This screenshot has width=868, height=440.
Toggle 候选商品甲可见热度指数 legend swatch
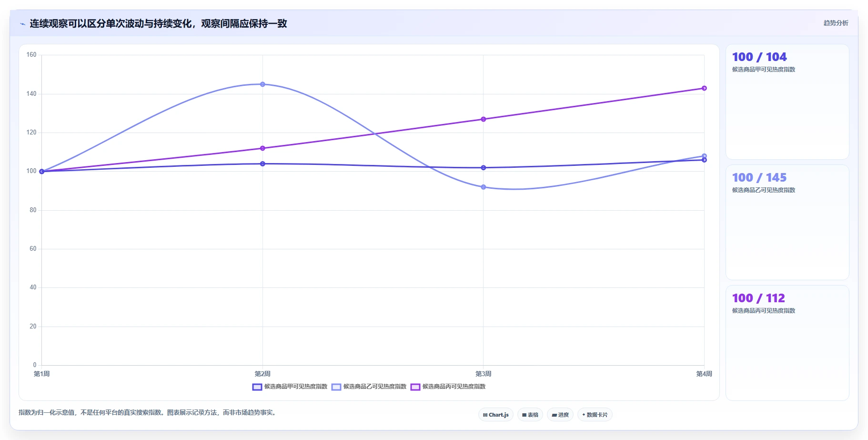(257, 387)
